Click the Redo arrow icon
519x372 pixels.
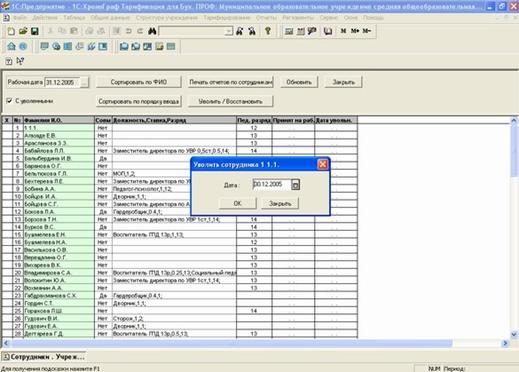pos(140,31)
